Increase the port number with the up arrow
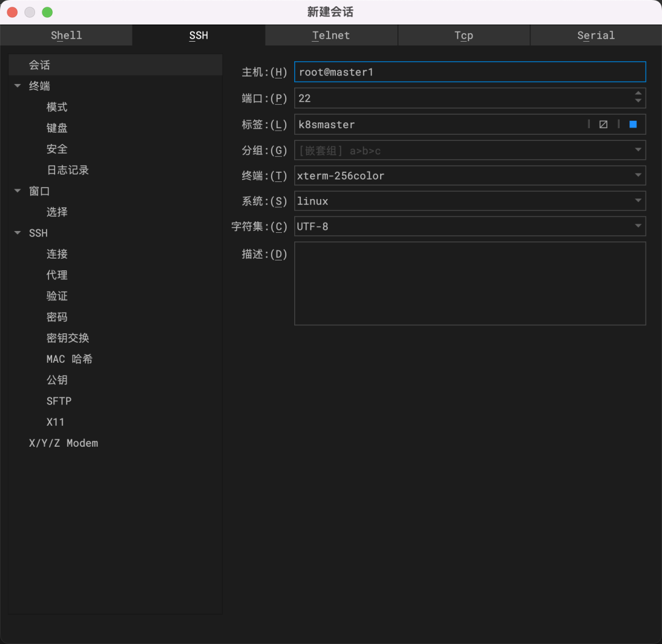662x644 pixels. tap(638, 94)
